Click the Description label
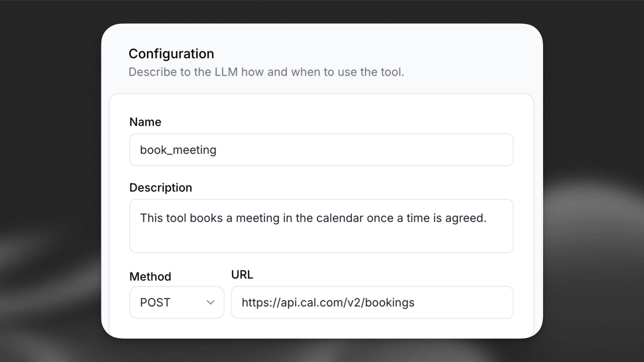The width and height of the screenshot is (644, 362). coord(160,187)
